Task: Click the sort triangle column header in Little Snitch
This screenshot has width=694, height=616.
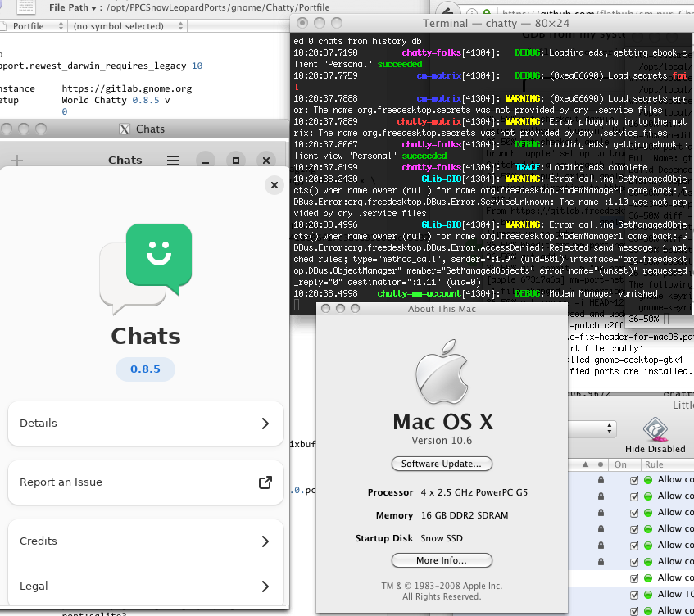Action: pyautogui.click(x=585, y=464)
